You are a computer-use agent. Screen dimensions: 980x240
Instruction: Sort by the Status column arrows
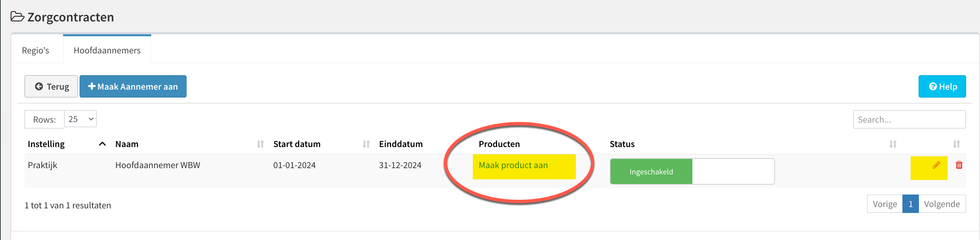click(x=893, y=144)
